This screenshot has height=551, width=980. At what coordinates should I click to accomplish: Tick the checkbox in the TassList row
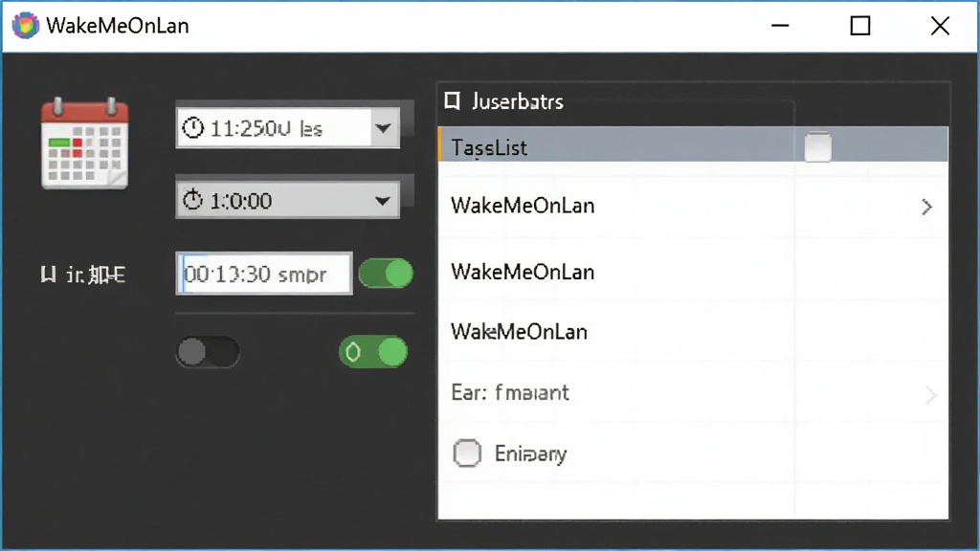(x=817, y=146)
